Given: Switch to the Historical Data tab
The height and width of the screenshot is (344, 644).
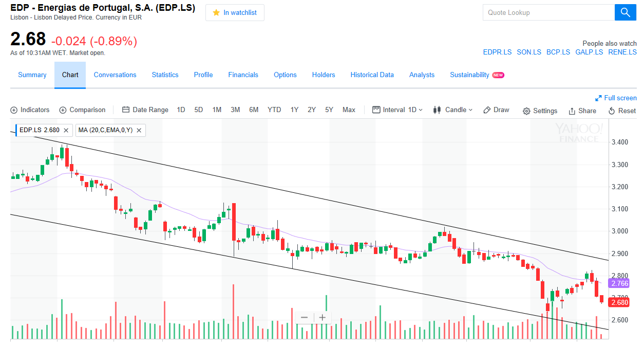Looking at the screenshot, I should (x=372, y=75).
